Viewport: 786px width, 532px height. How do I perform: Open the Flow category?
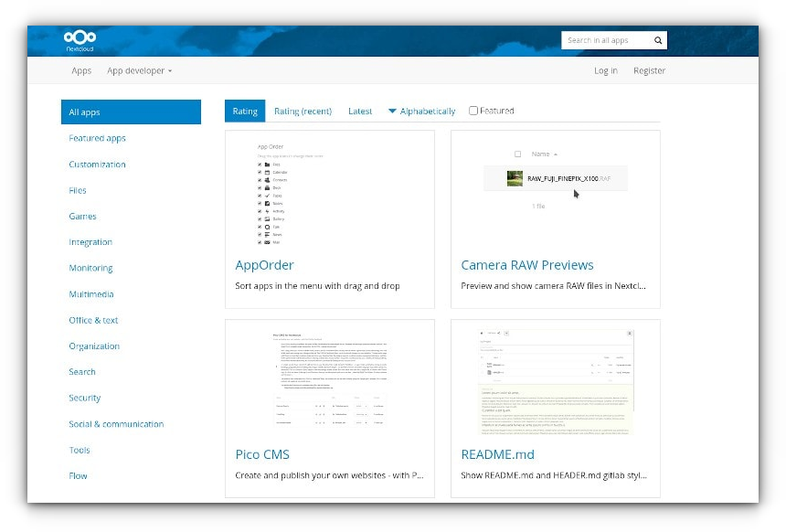point(79,476)
